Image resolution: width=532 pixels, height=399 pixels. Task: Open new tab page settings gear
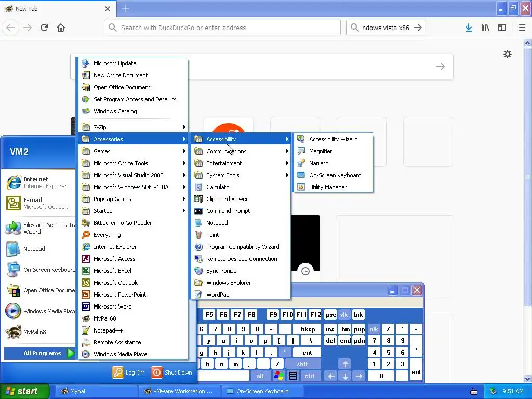coord(507,54)
